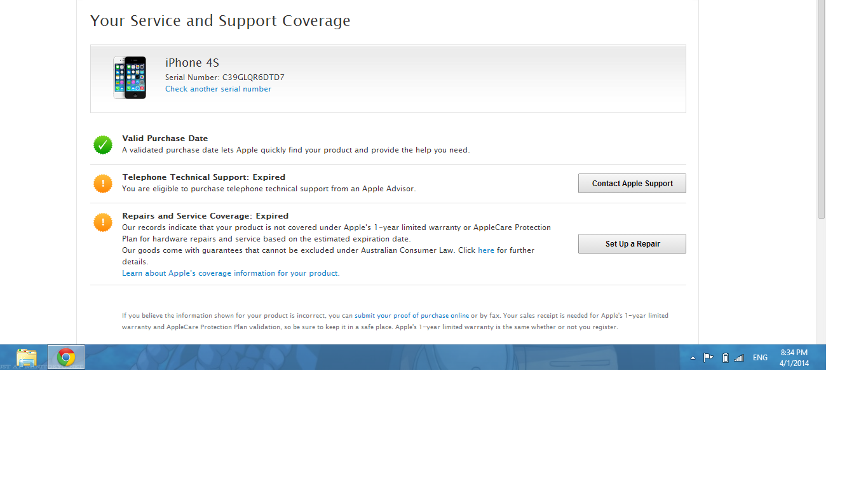
Task: Show hidden icons in the system tray
Action: 693,358
